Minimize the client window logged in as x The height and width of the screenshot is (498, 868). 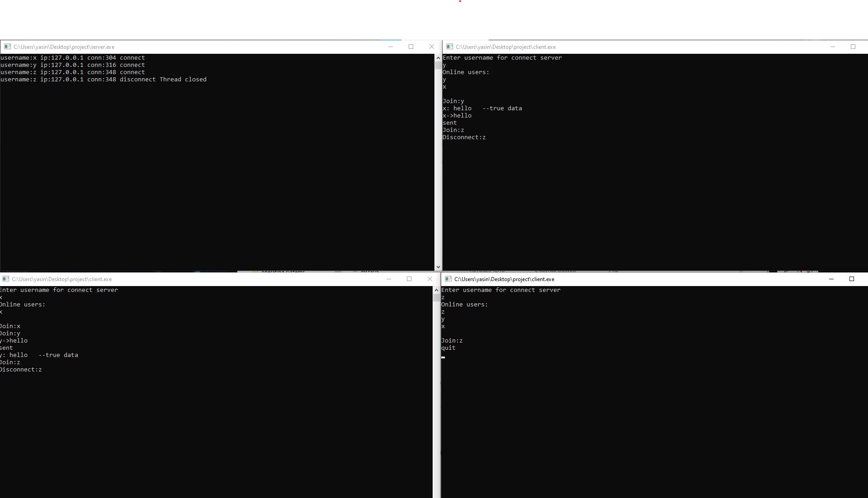pyautogui.click(x=388, y=279)
